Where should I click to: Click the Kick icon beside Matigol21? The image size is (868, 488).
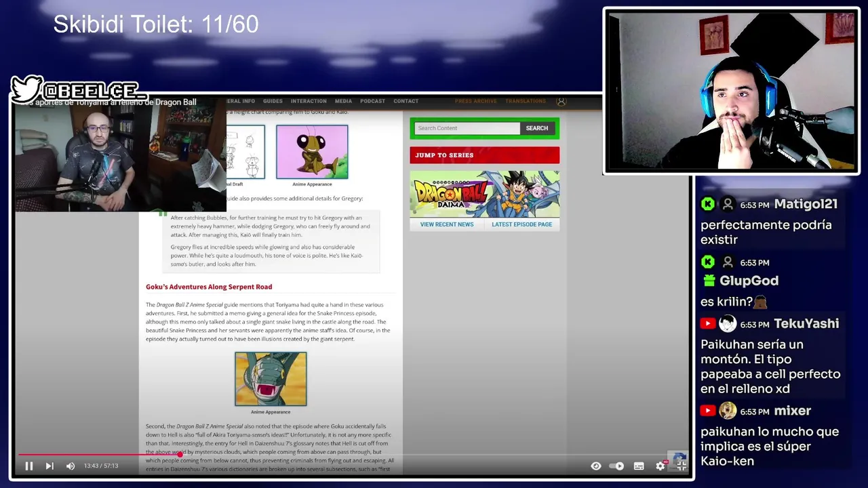[708, 204]
